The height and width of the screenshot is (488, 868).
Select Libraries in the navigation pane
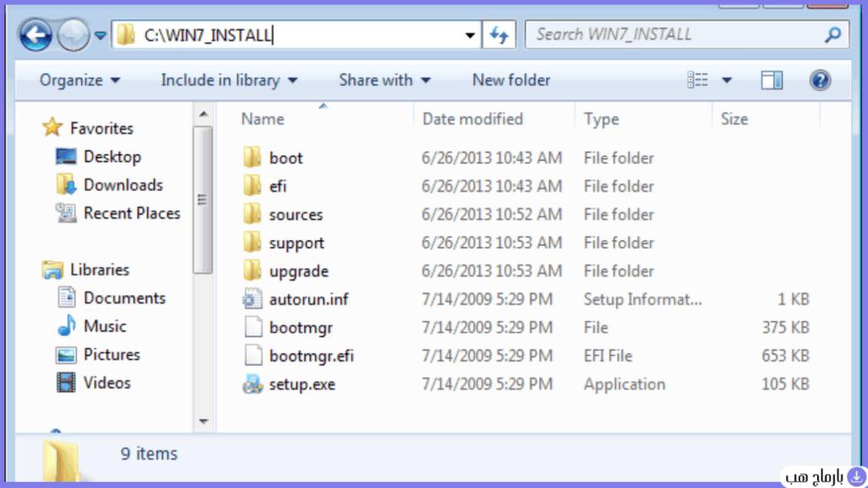click(100, 269)
